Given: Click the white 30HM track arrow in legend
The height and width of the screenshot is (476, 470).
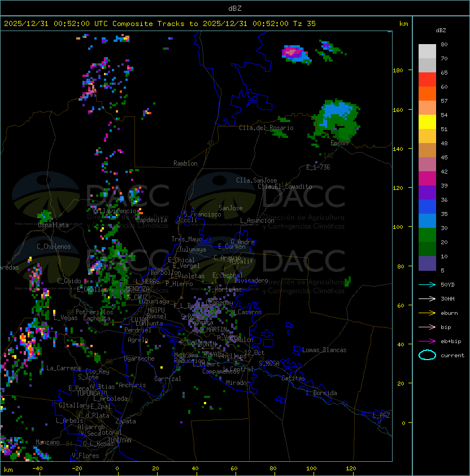Looking at the screenshot, I should point(427,298).
